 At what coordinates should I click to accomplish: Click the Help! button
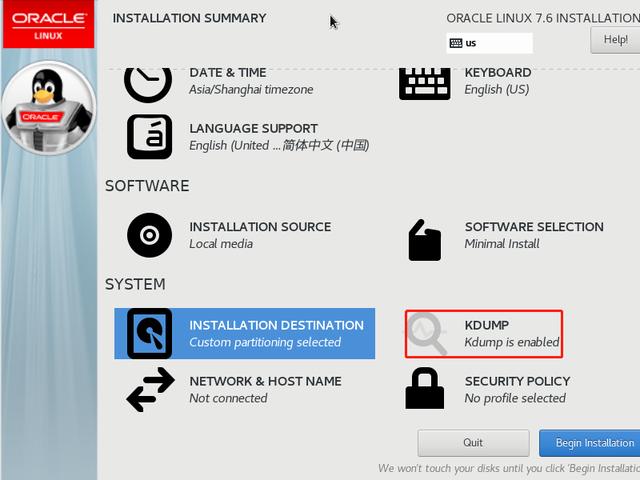[x=615, y=40]
